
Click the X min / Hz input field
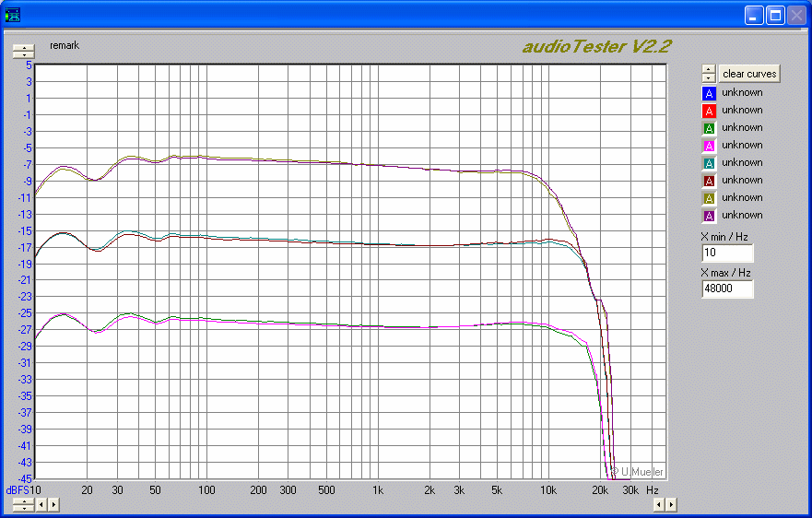point(727,253)
